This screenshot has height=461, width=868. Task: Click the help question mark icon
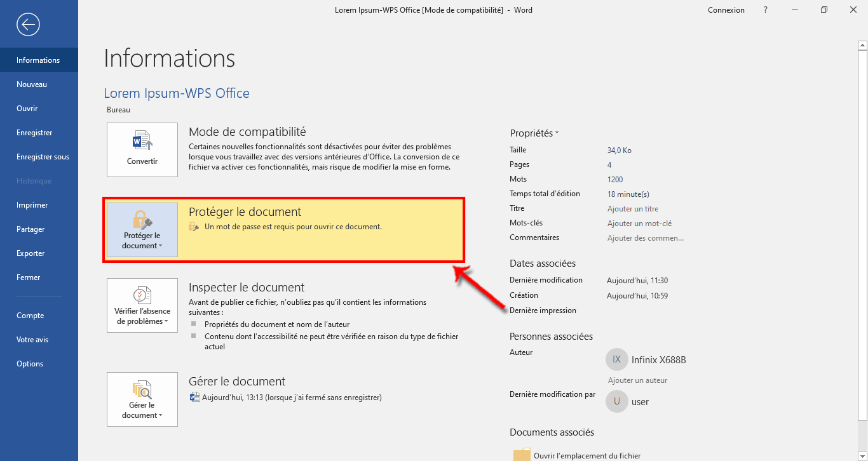click(x=766, y=10)
